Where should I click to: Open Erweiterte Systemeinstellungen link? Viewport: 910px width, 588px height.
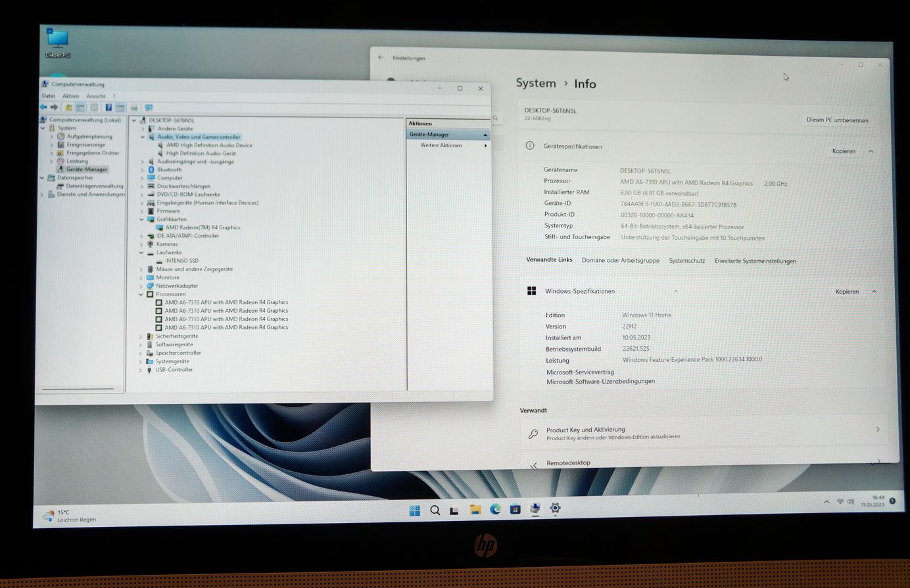(x=755, y=261)
